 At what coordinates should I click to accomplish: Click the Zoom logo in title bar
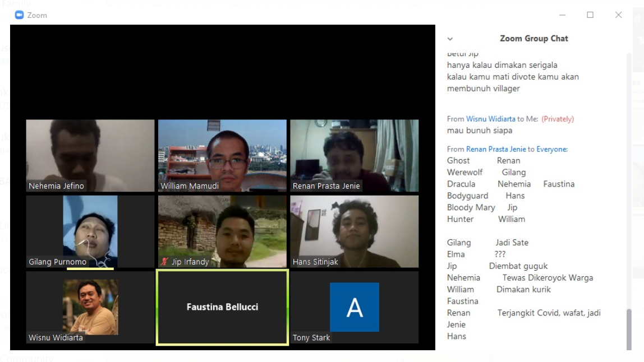click(20, 15)
